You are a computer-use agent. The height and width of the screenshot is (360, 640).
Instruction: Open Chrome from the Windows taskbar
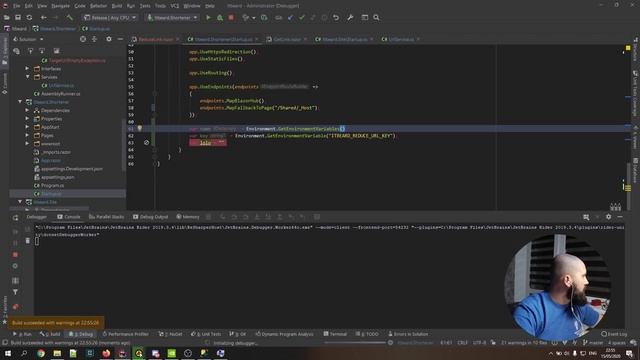41,353
